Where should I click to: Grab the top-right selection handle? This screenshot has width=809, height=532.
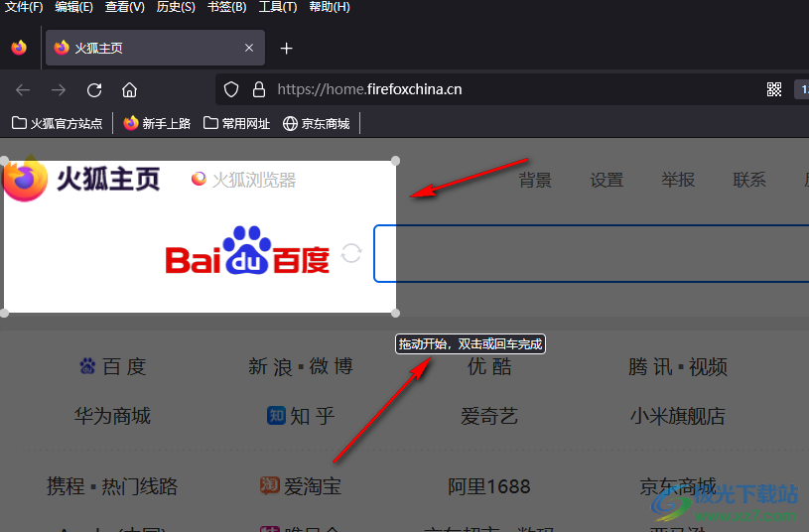point(396,161)
